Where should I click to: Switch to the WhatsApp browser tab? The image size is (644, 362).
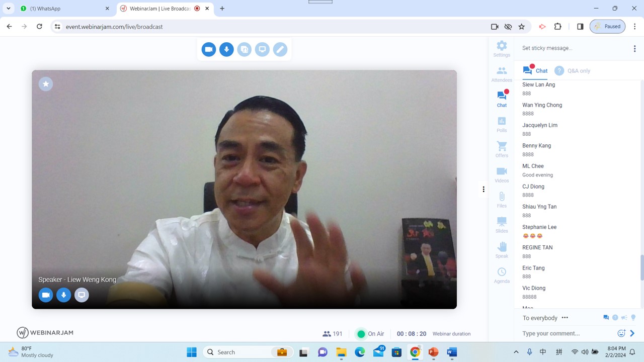coord(64,9)
